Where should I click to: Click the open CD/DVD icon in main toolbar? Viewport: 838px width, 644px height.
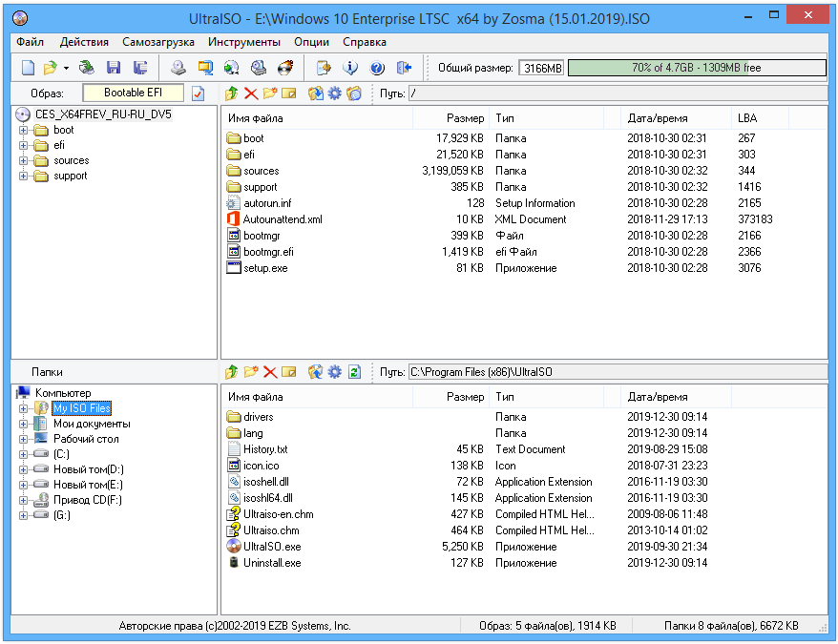tap(87, 68)
